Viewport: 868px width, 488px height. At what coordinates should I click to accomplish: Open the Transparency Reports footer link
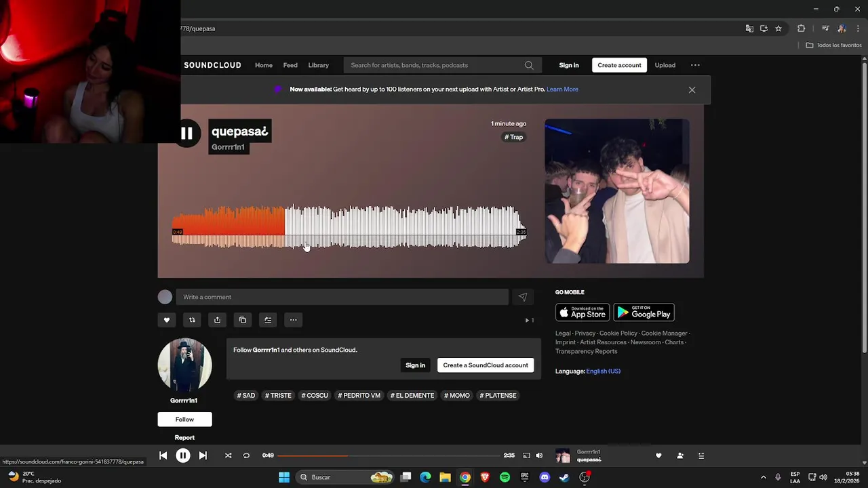tap(586, 351)
